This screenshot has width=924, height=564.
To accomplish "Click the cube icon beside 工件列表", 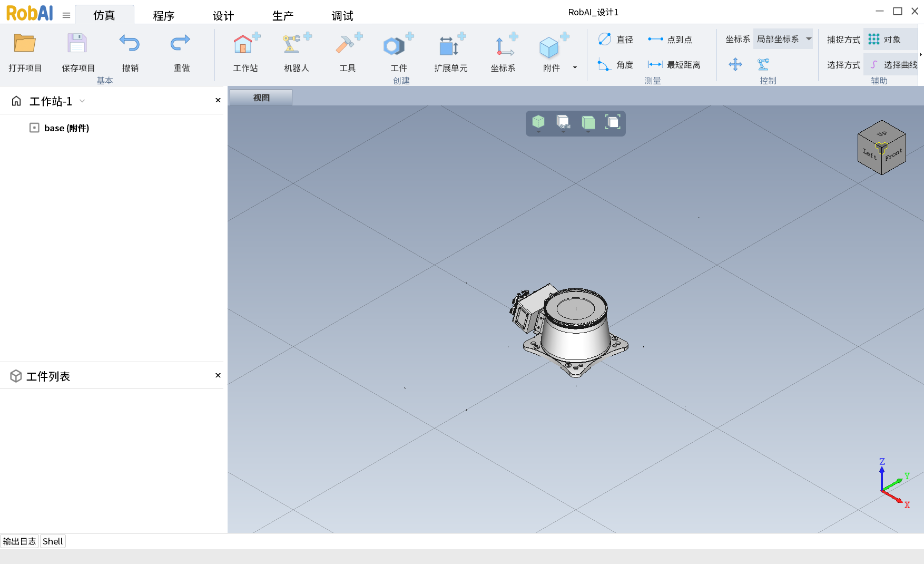I will click(x=16, y=376).
